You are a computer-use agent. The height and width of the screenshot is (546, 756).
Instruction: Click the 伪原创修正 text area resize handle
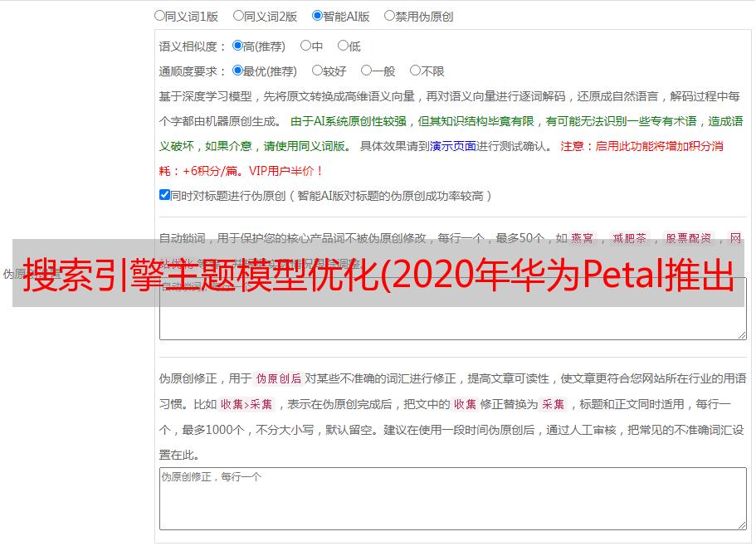pyautogui.click(x=741, y=524)
